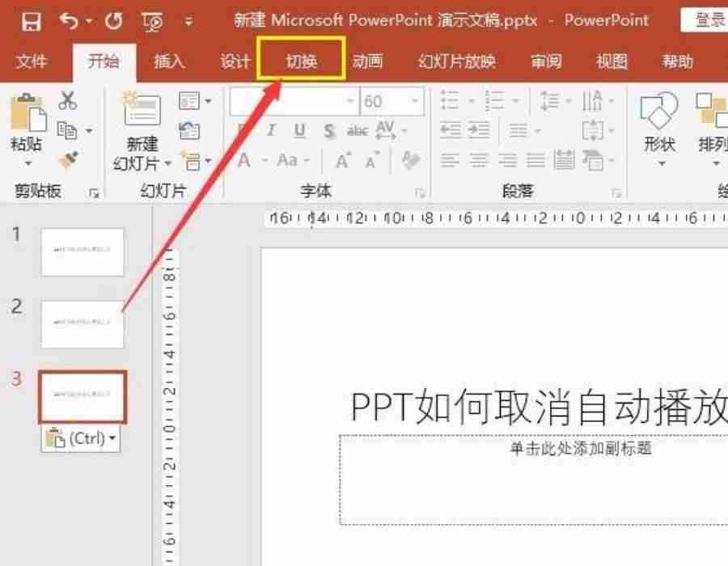Clear all formatting icon
This screenshot has height=566, width=728.
tap(411, 161)
